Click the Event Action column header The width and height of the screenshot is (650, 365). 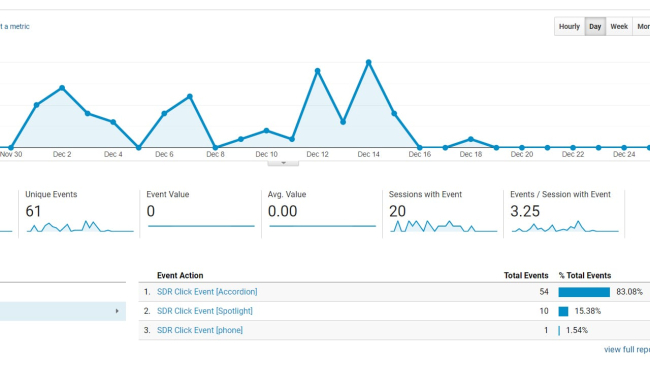point(180,275)
